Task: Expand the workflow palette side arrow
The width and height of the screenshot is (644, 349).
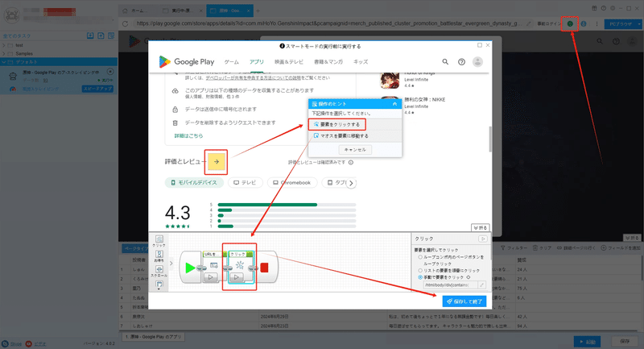Action: pyautogui.click(x=171, y=263)
